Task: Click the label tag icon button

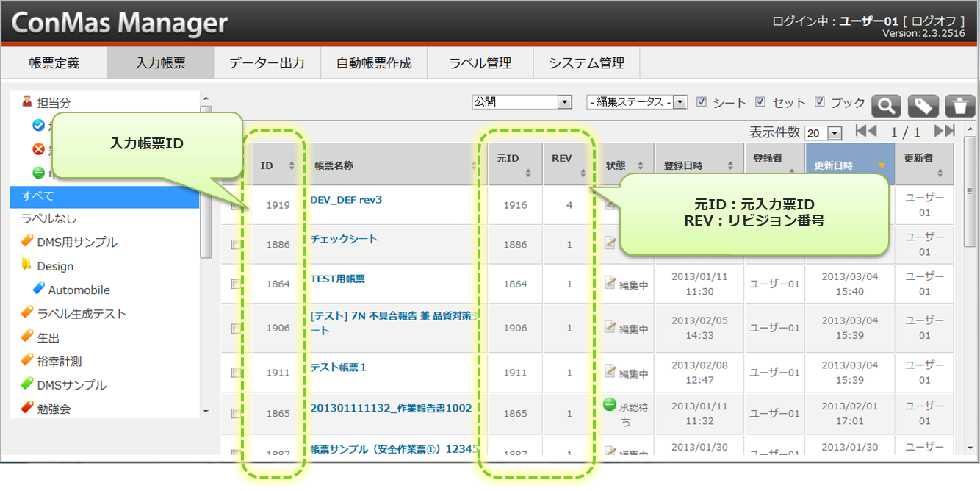Action: (x=923, y=106)
